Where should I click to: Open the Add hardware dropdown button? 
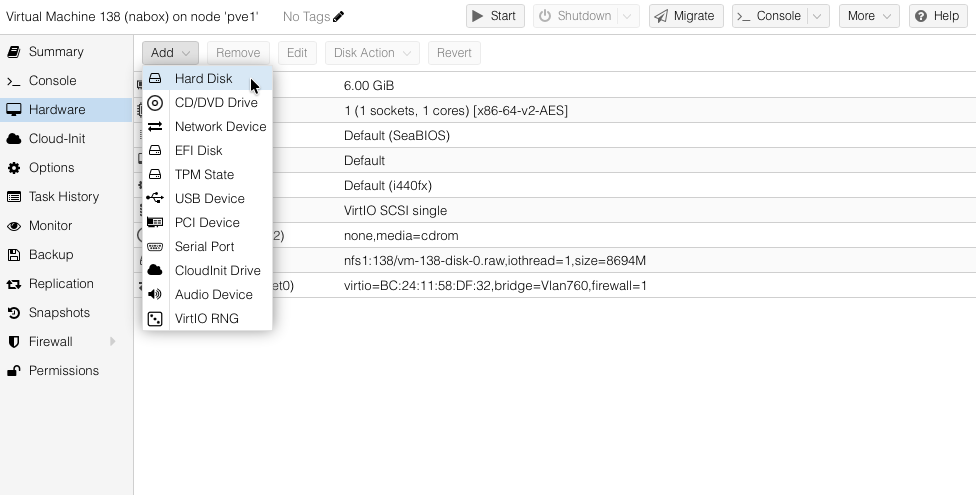[170, 53]
